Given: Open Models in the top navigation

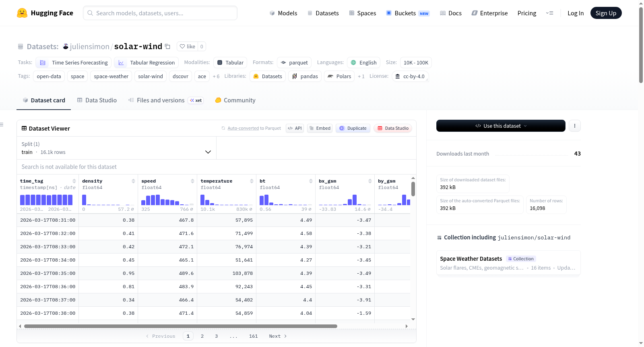Looking at the screenshot, I should [x=283, y=13].
